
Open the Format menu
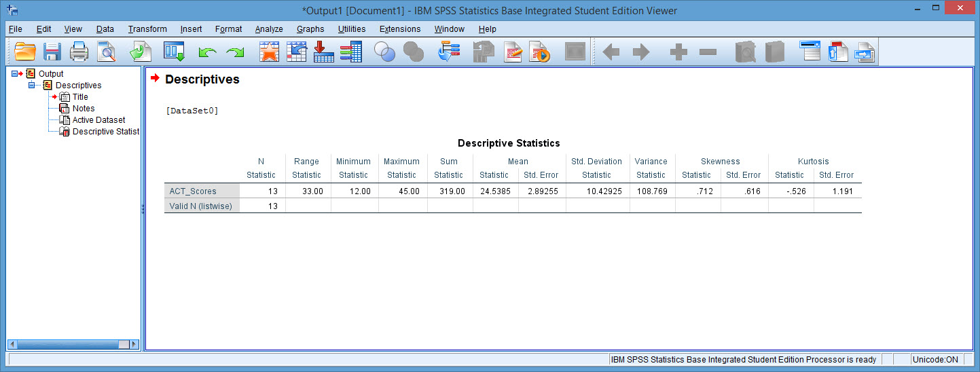coord(228,29)
